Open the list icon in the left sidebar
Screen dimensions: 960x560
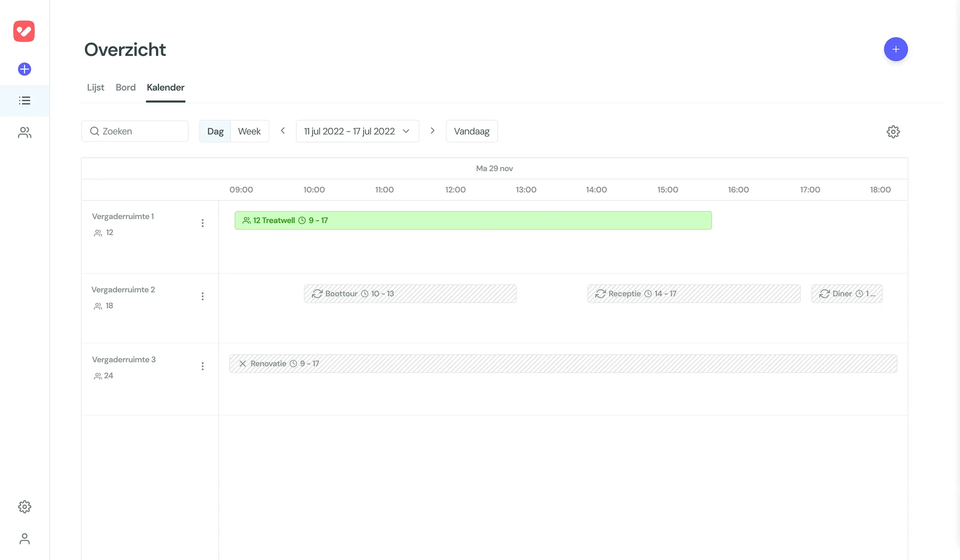click(25, 100)
